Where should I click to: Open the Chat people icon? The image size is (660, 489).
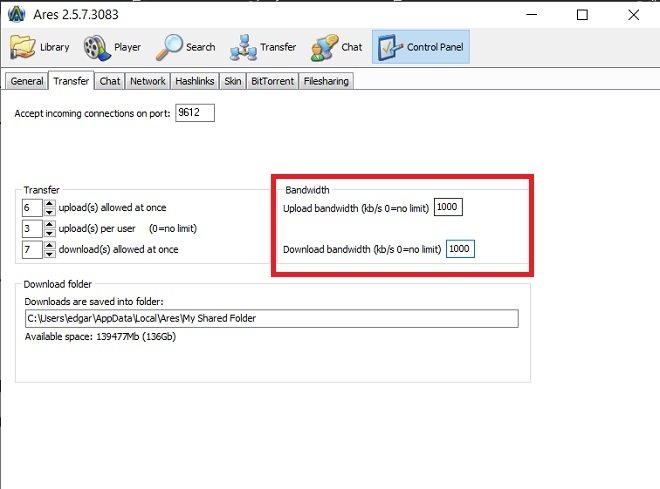click(x=324, y=47)
